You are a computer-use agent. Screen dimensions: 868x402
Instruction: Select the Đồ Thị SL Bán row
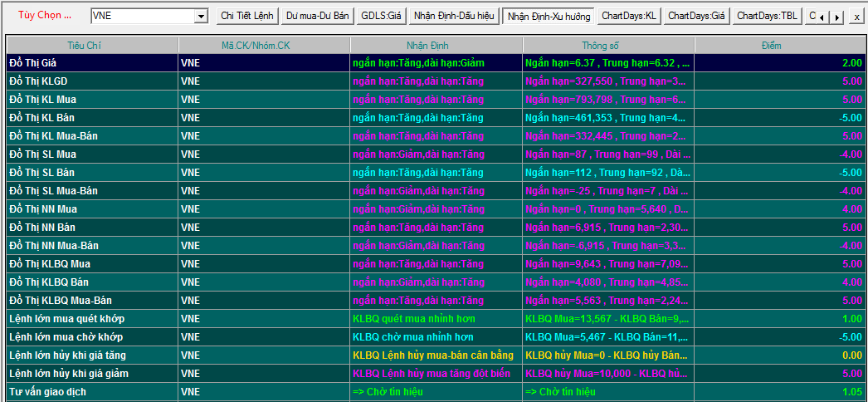coord(436,173)
